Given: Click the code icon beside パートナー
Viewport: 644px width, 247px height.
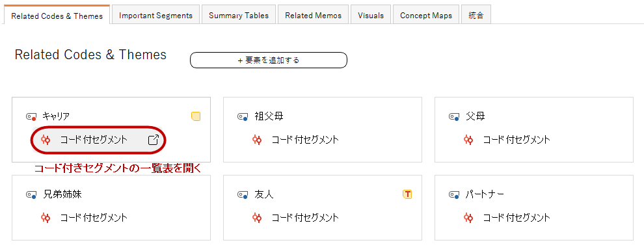Looking at the screenshot, I should point(454,195).
